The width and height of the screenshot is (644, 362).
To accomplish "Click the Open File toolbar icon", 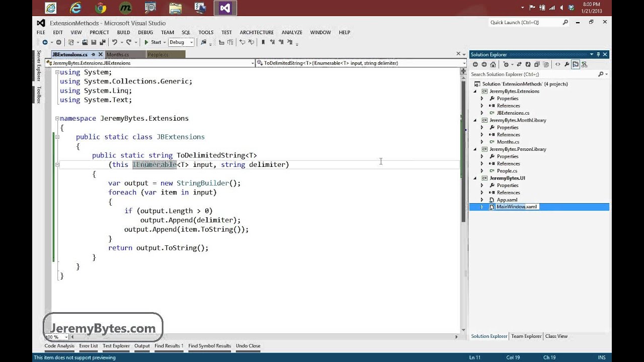I will [85, 42].
